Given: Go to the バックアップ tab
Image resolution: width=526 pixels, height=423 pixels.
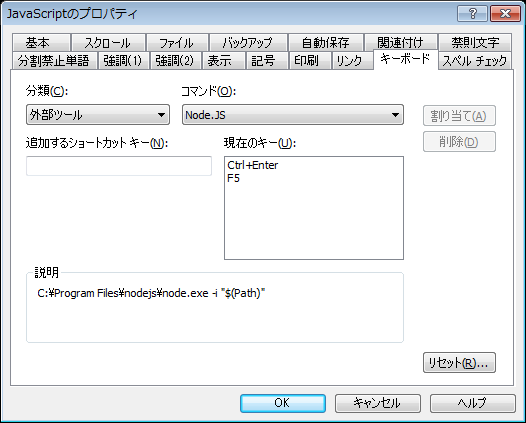Looking at the screenshot, I should point(248,43).
